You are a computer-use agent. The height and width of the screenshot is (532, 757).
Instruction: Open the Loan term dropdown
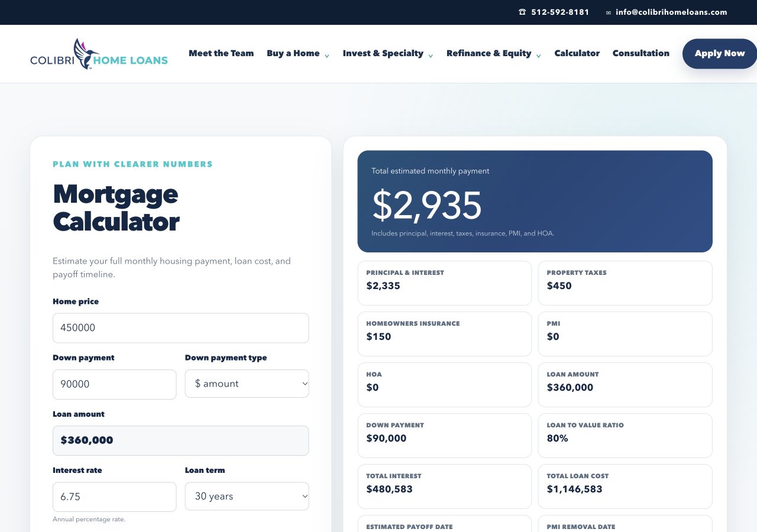[x=247, y=497]
